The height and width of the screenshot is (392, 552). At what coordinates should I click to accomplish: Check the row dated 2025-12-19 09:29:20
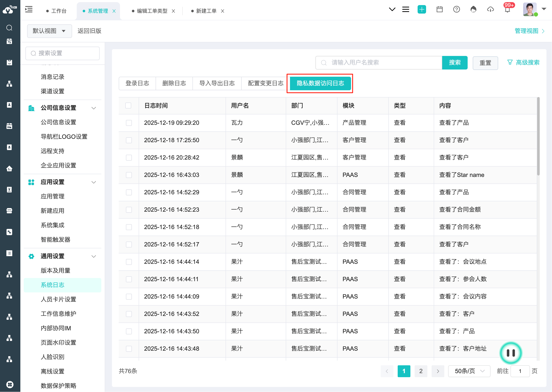click(129, 123)
